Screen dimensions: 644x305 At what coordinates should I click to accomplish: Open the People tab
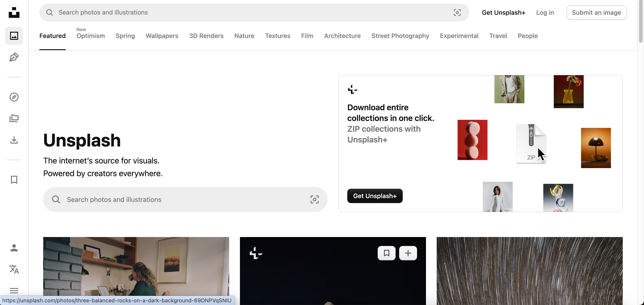[528, 36]
